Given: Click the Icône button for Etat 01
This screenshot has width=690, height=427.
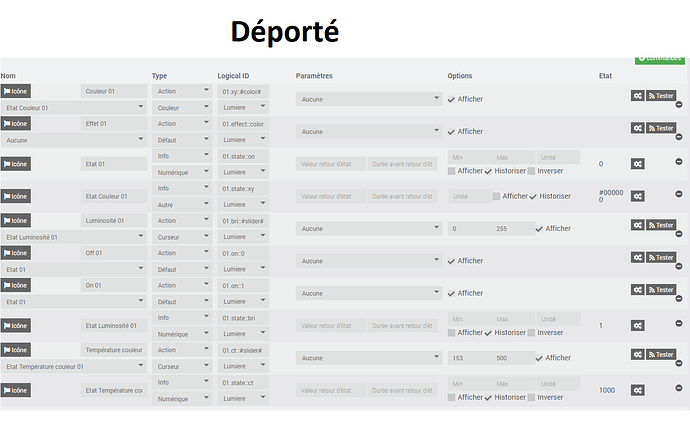Looking at the screenshot, I should point(16,164).
